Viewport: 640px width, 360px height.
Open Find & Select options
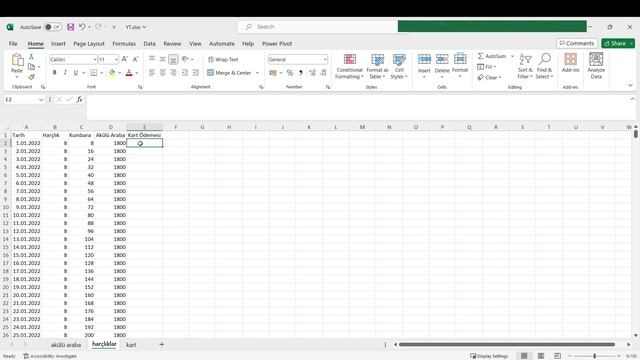(x=544, y=66)
